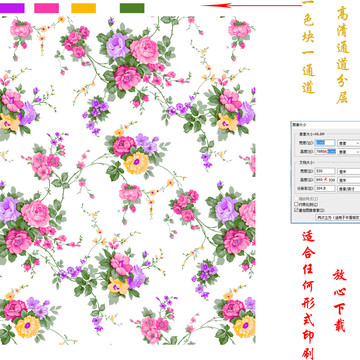This screenshot has width=360, height=360.
Task: Select the orange color block
Action: click(x=84, y=8)
